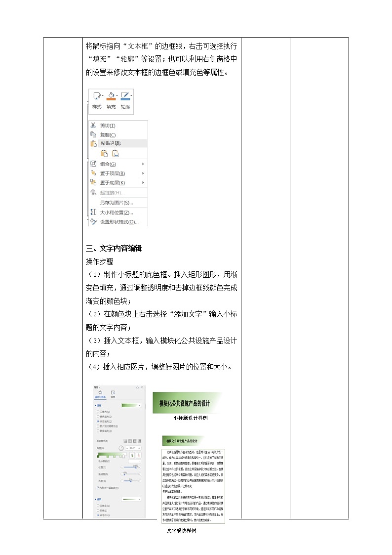Click the 样式 (Style) icon in mini toolbar
The width and height of the screenshot is (392, 555).
click(96, 95)
